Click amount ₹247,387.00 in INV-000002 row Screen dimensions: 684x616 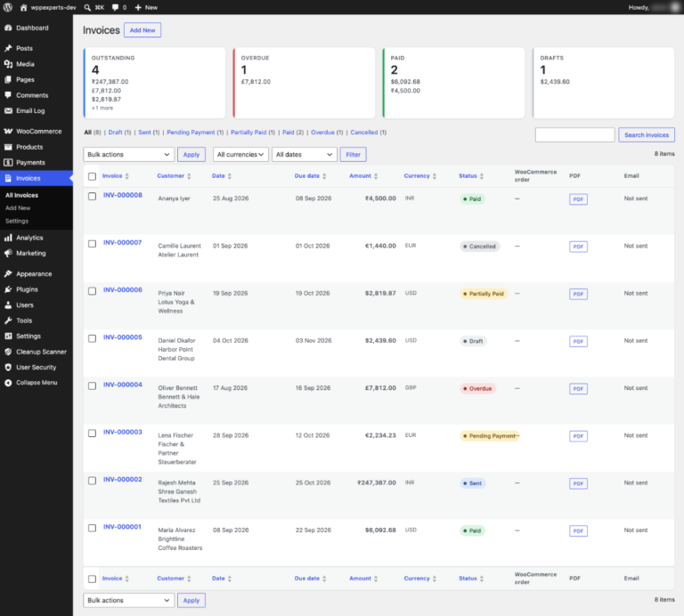[377, 483]
